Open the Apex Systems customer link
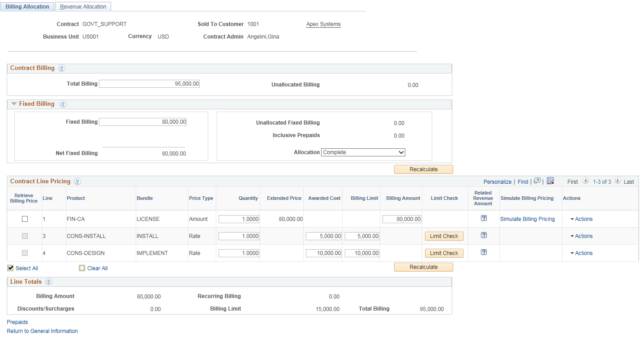The width and height of the screenshot is (644, 337). pyautogui.click(x=323, y=24)
